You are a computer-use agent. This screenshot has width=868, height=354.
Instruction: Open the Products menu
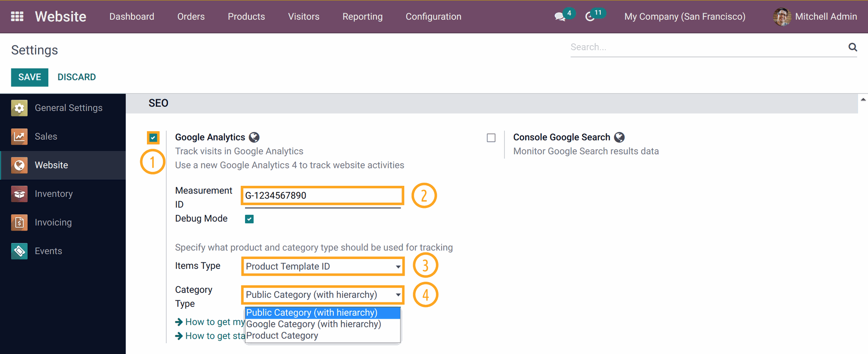coord(246,17)
